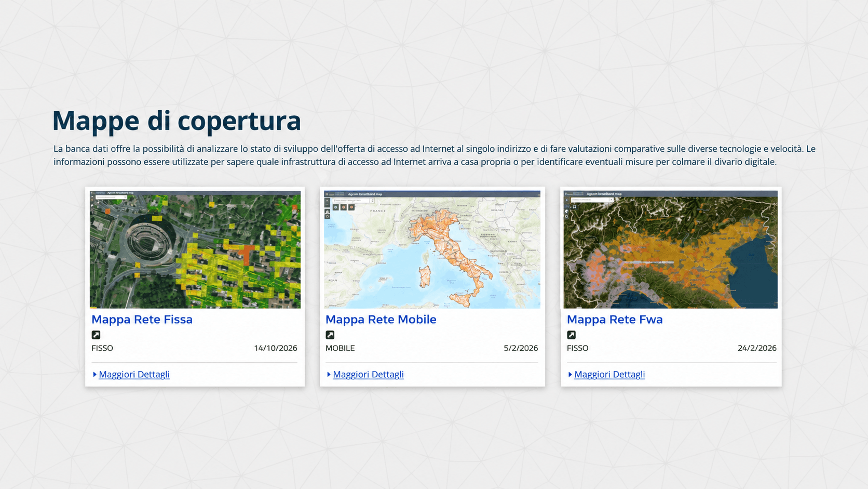Select the MOBILE category label
The height and width of the screenshot is (489, 868).
pyautogui.click(x=340, y=348)
